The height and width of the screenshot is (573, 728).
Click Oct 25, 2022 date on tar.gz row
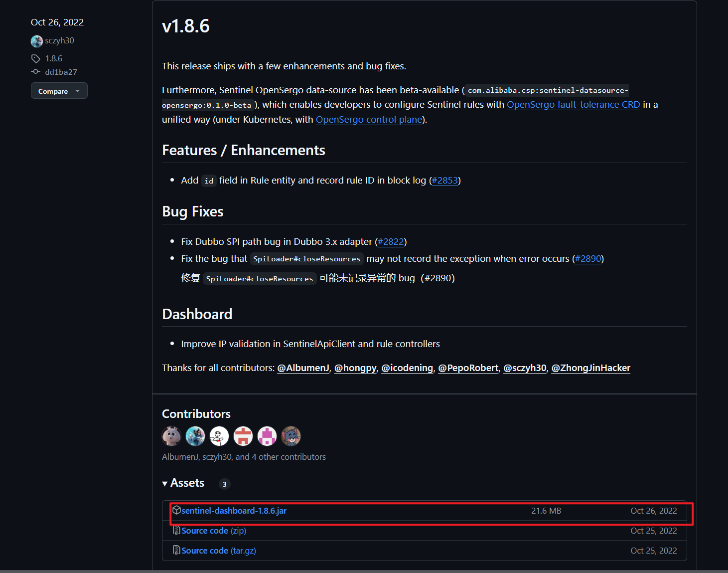(x=654, y=551)
